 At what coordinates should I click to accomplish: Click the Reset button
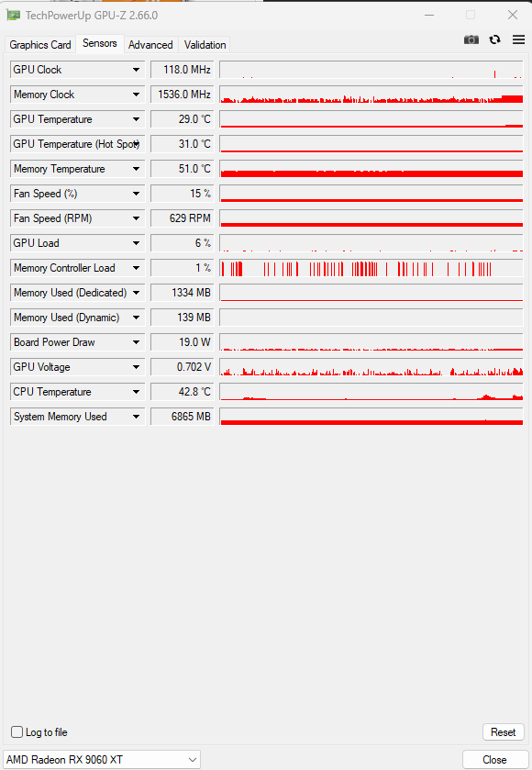503,732
